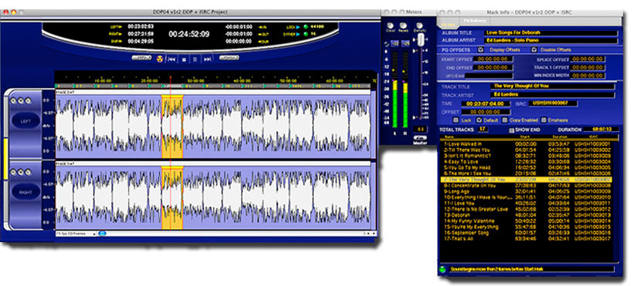
Task: Click the End Offset field
Action: 493,67
